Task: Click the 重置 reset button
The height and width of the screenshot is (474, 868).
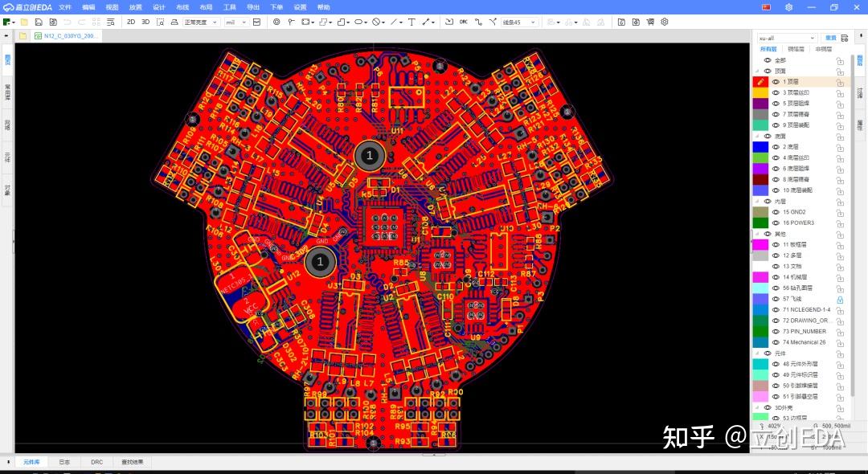Action: coord(830,39)
